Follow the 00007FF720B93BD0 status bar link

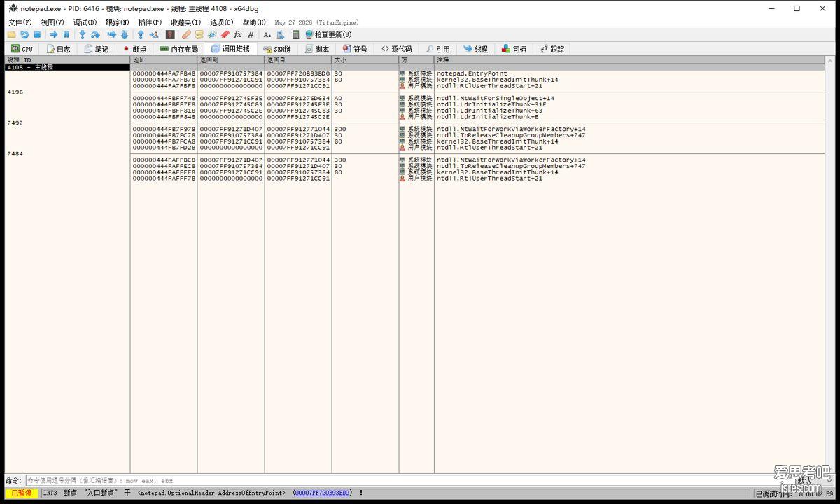pos(322,493)
